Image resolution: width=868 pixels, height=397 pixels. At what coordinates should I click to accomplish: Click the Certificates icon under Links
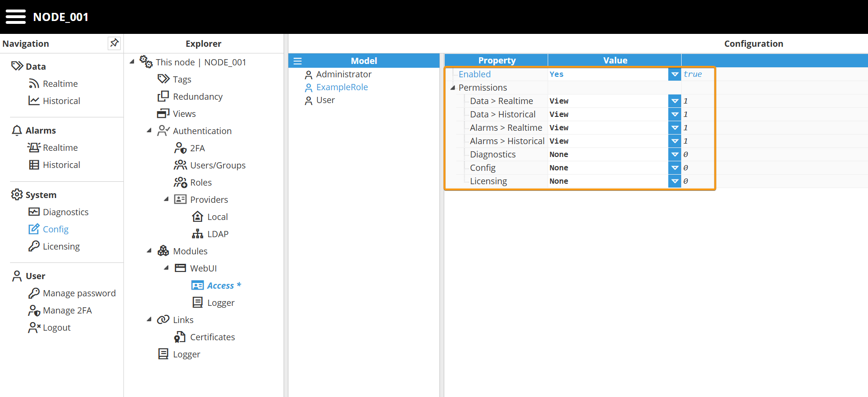point(180,337)
